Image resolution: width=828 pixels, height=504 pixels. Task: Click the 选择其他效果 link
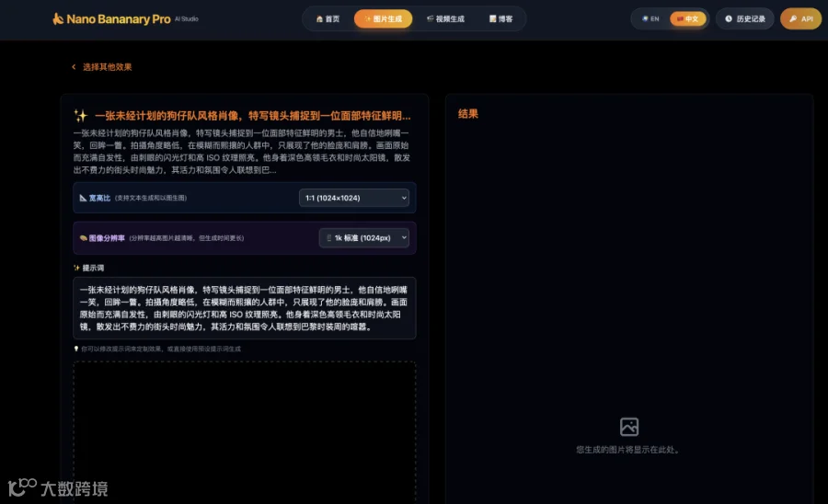107,67
